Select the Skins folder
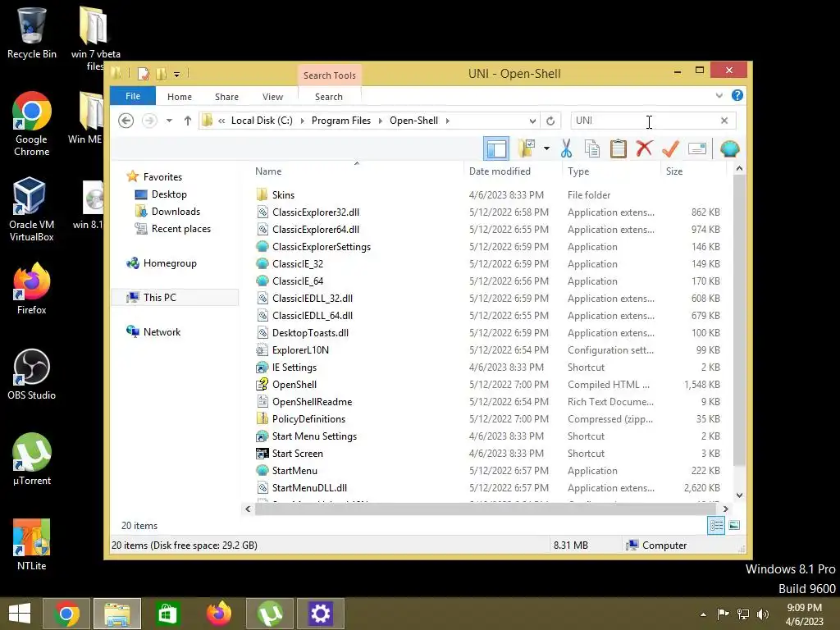 [283, 195]
